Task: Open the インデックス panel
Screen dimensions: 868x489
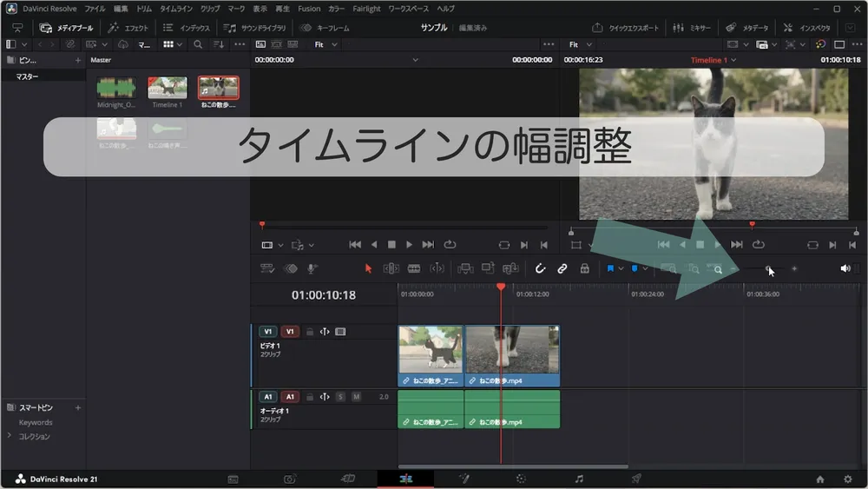Action: 187,28
